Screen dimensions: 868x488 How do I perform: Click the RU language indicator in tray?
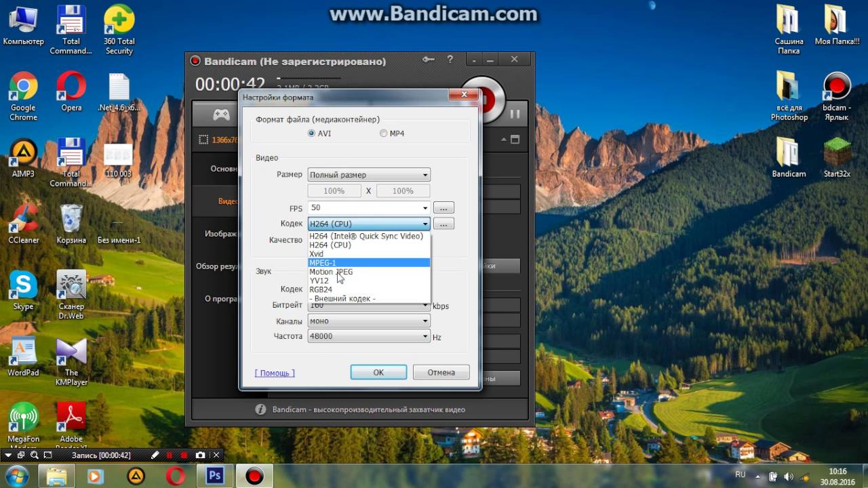[x=741, y=474]
